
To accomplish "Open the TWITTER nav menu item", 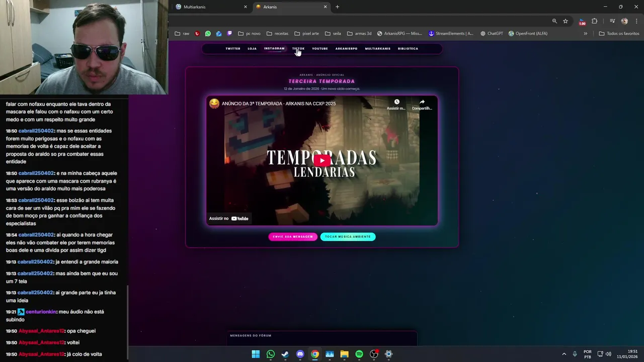I will coord(233,49).
